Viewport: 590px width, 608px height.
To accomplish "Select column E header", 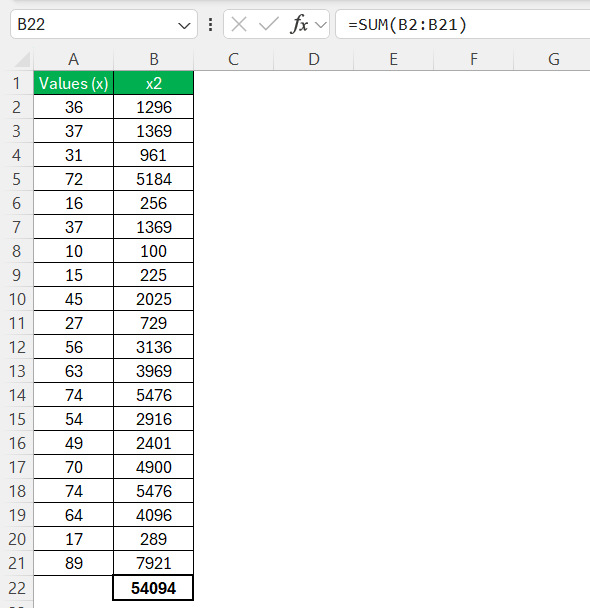I will click(x=393, y=59).
